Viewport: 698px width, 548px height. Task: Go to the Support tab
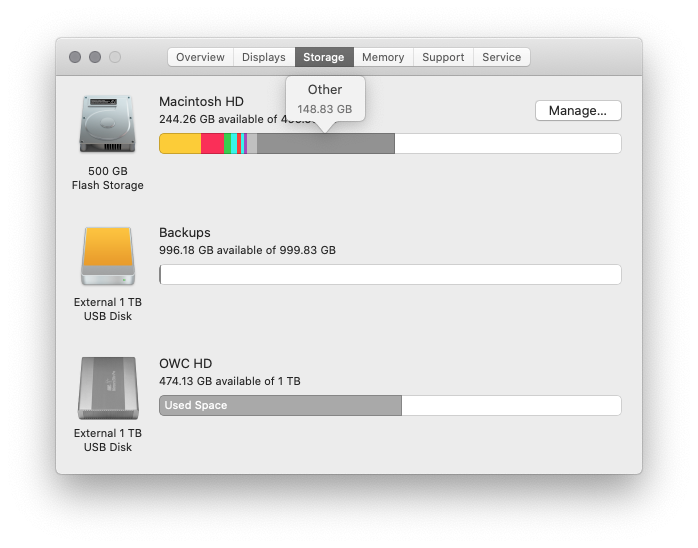click(443, 57)
